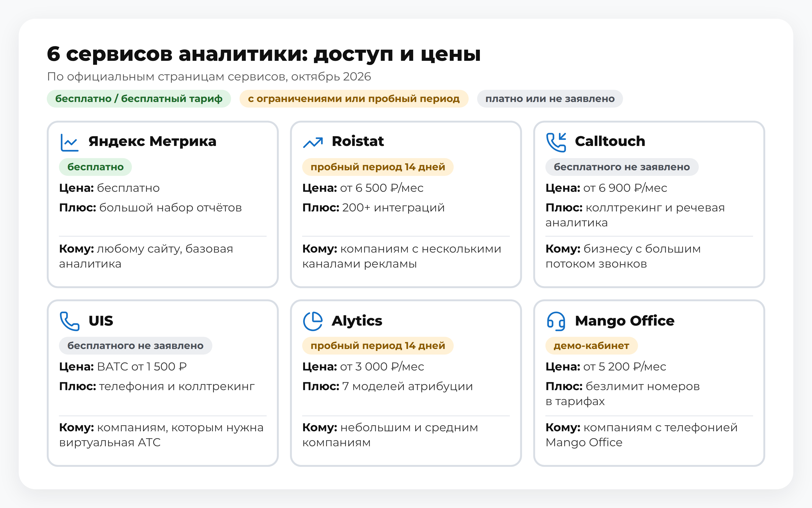Screen dimensions: 812x508
Task: Click the 'Roistat' card title
Action: (x=358, y=142)
